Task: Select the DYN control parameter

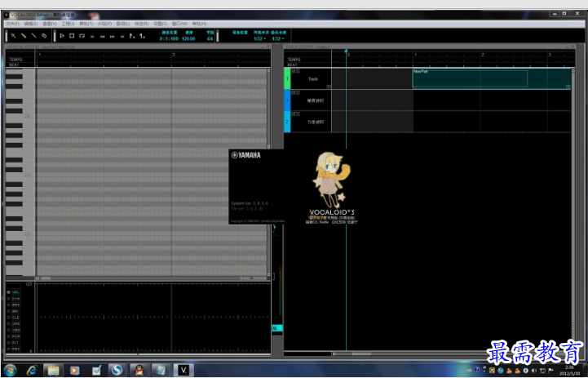Action: [15, 299]
